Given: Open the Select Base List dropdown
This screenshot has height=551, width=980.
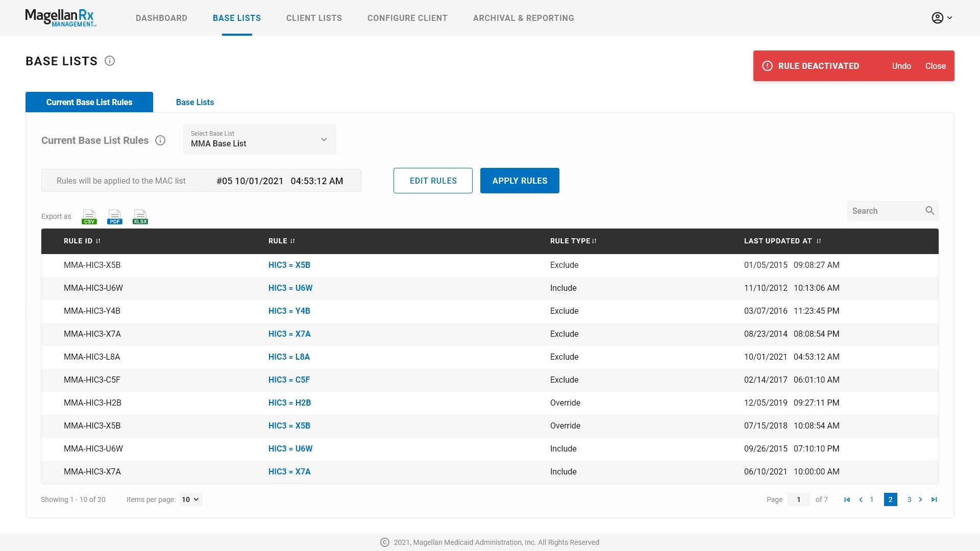Looking at the screenshot, I should (259, 139).
